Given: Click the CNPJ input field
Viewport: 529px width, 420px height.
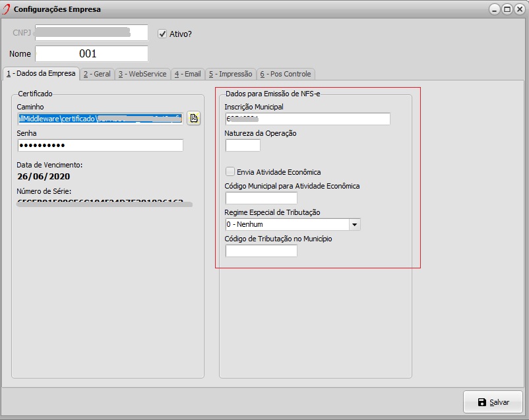Looking at the screenshot, I should pos(92,32).
